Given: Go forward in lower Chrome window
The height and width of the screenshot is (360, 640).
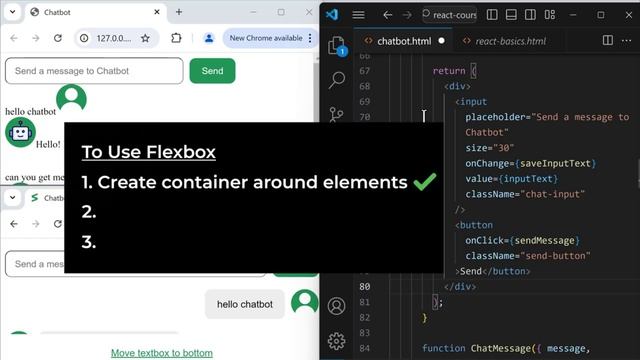Looking at the screenshot, I should click(36, 224).
